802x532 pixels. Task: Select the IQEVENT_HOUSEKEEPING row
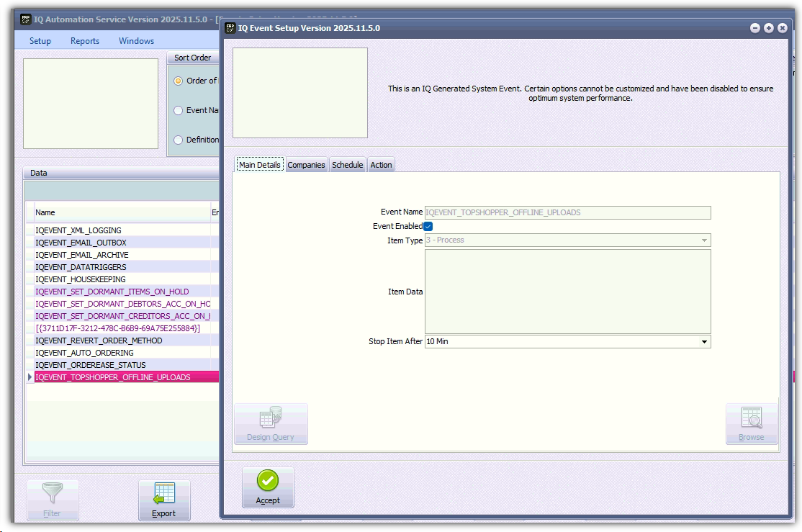click(81, 279)
